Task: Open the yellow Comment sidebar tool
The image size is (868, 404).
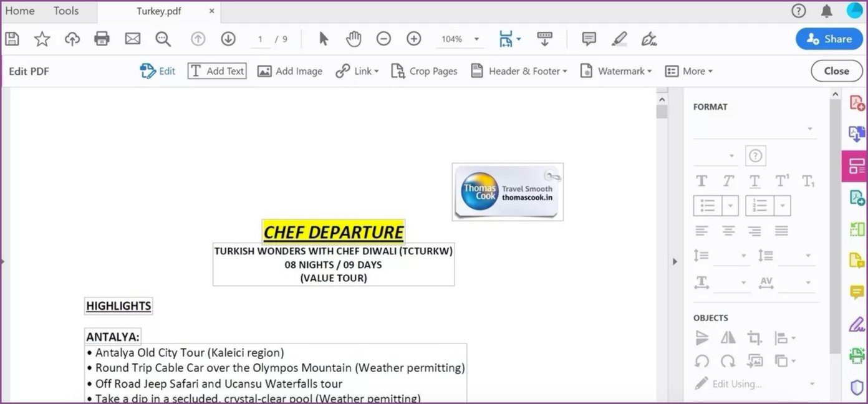Action: [x=857, y=292]
